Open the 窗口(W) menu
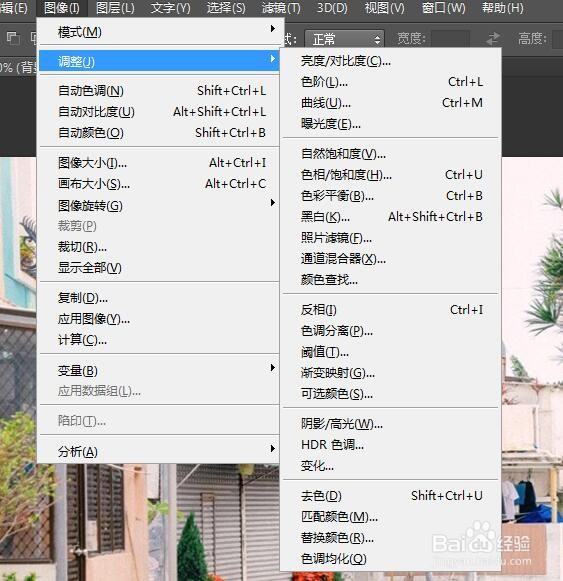563x581 pixels. pos(443,8)
